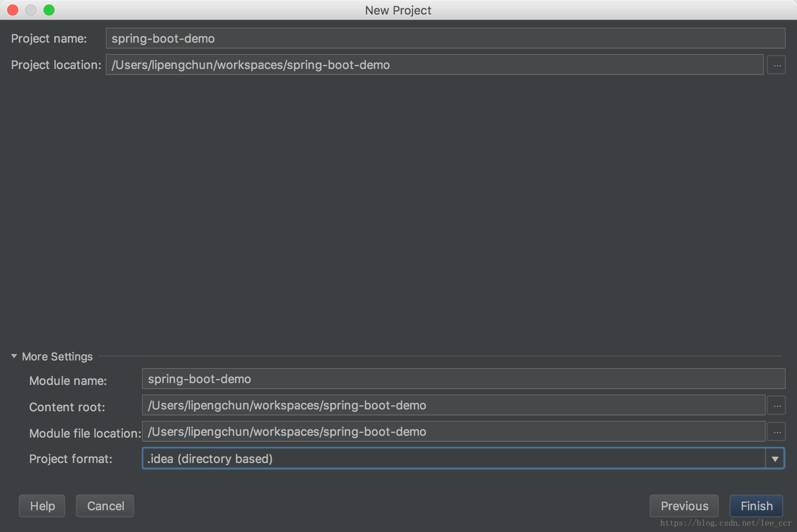
Task: Click the Content root text field
Action: click(453, 405)
